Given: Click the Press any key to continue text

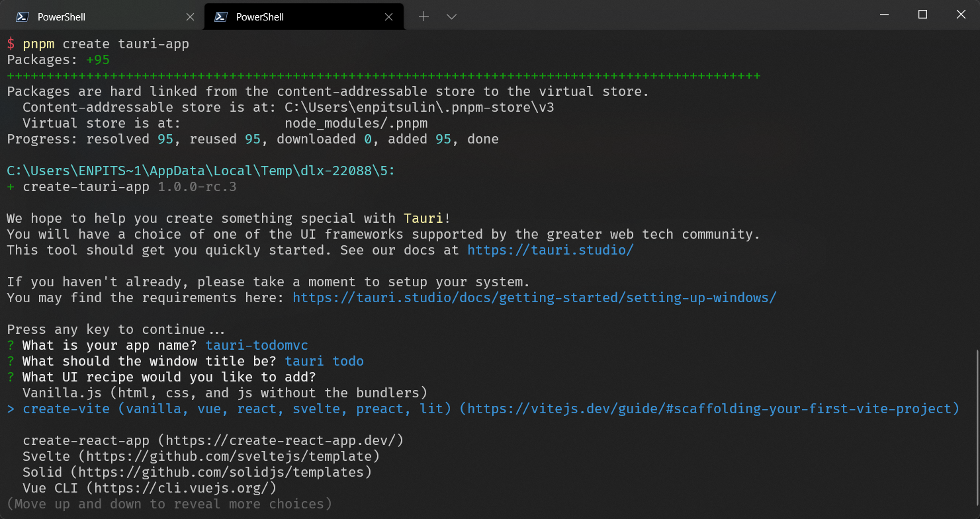Looking at the screenshot, I should pyautogui.click(x=116, y=329).
